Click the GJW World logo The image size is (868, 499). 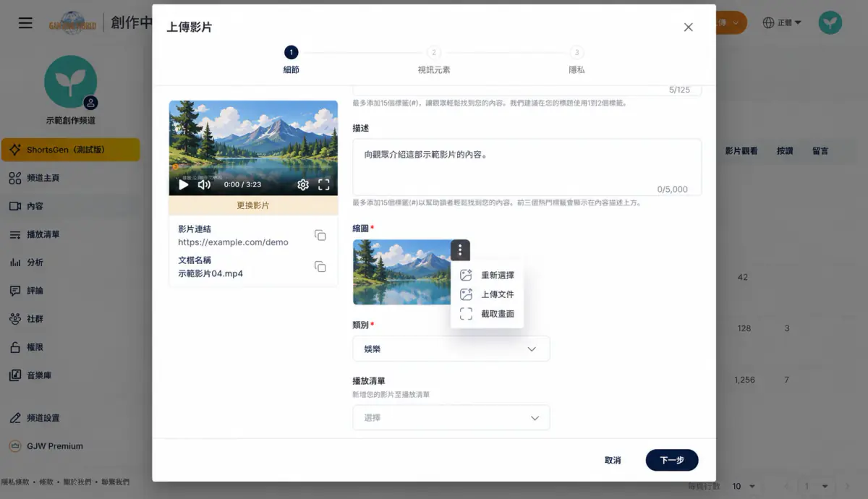(73, 23)
